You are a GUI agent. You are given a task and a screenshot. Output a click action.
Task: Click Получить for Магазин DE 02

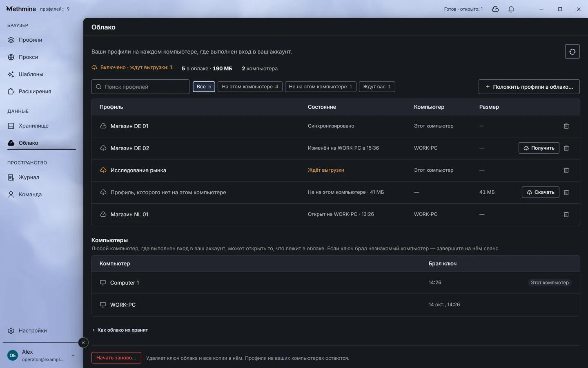pyautogui.click(x=539, y=148)
